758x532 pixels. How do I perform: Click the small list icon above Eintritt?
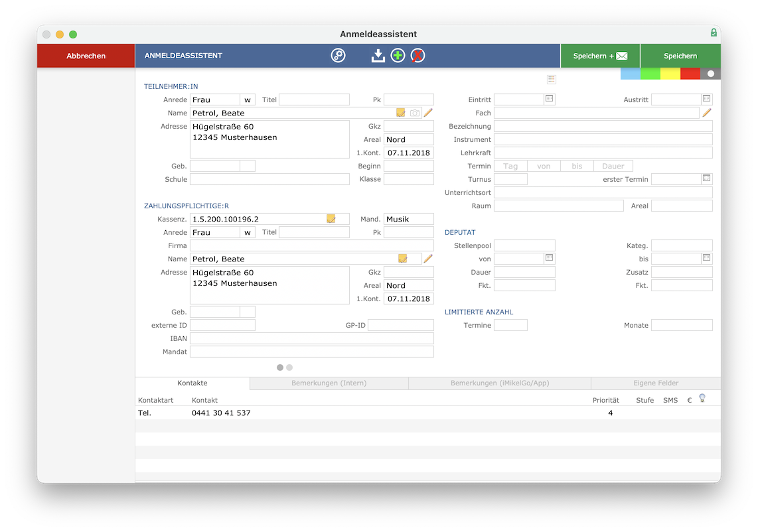[551, 79]
